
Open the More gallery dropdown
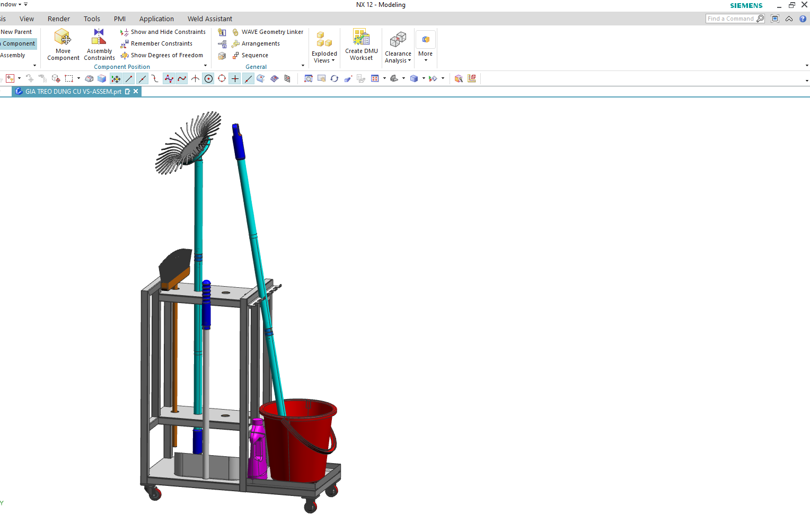[426, 60]
